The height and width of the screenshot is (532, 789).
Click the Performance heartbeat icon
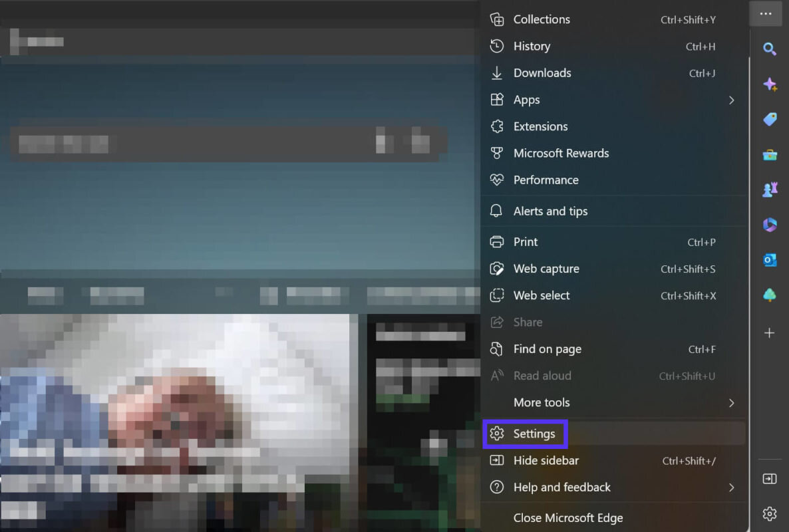[497, 180]
